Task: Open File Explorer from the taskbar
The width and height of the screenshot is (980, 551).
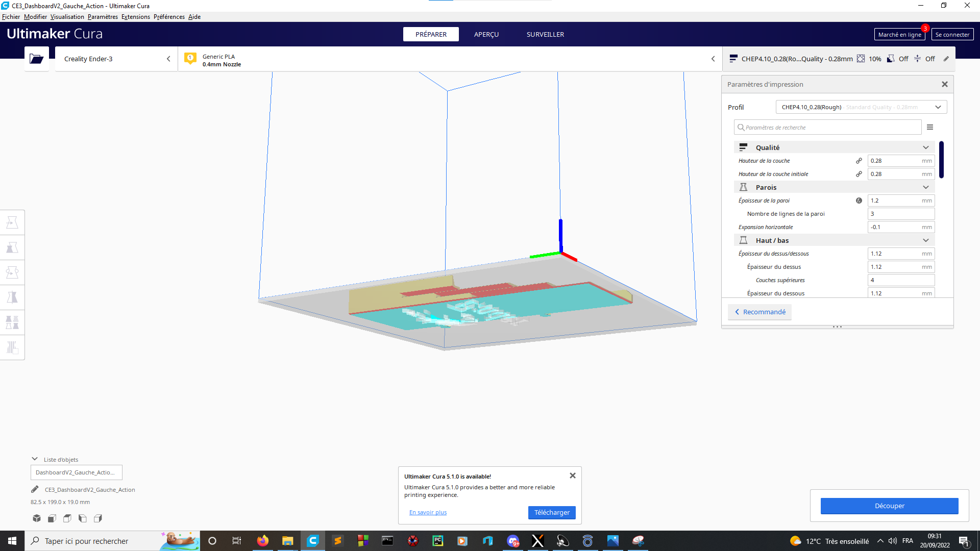Action: [x=288, y=541]
